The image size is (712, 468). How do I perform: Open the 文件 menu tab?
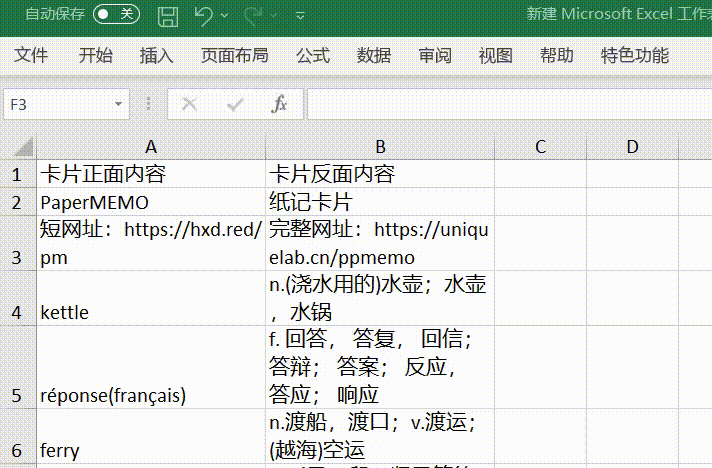(31, 55)
